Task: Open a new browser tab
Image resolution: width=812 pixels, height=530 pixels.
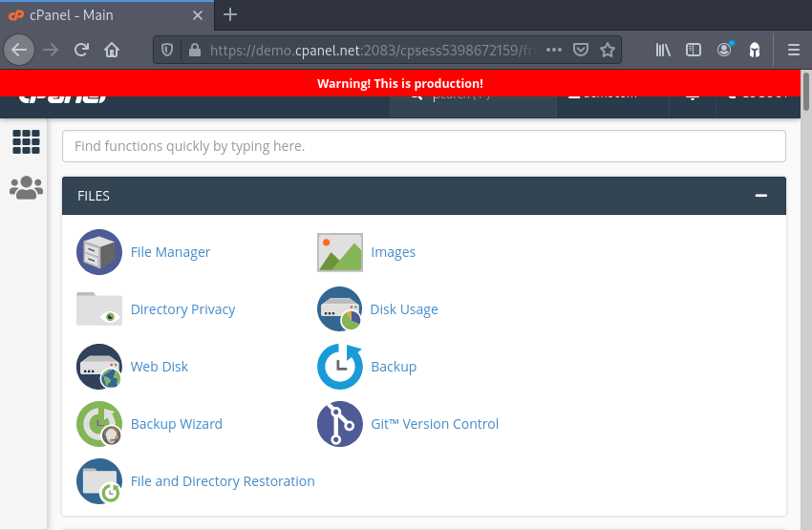Action: (x=230, y=15)
